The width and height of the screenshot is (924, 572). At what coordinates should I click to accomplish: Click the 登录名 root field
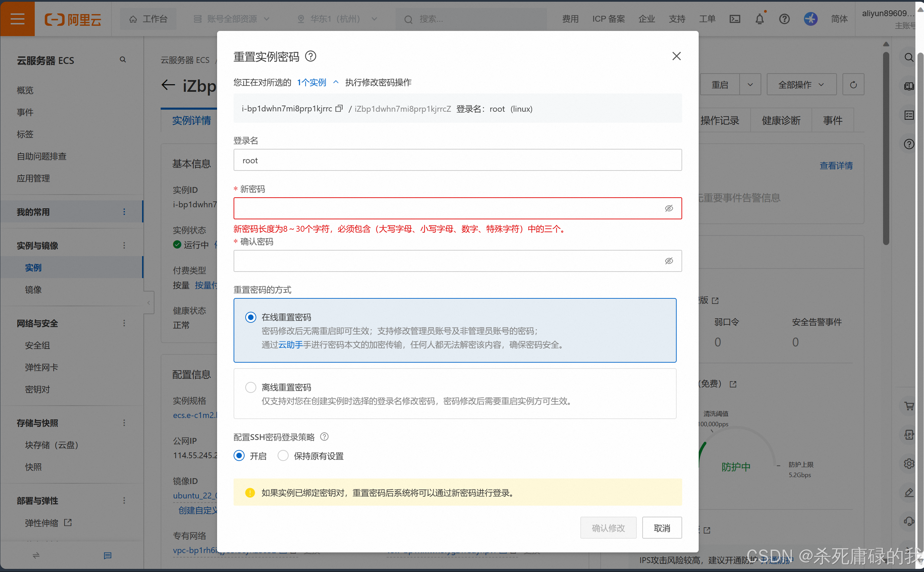click(x=457, y=160)
